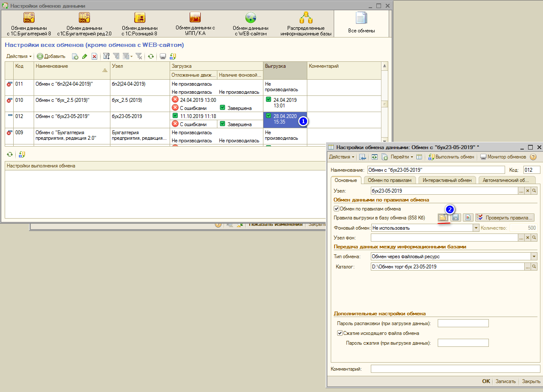Expand the 'Тип обмена' dropdown

(534, 257)
